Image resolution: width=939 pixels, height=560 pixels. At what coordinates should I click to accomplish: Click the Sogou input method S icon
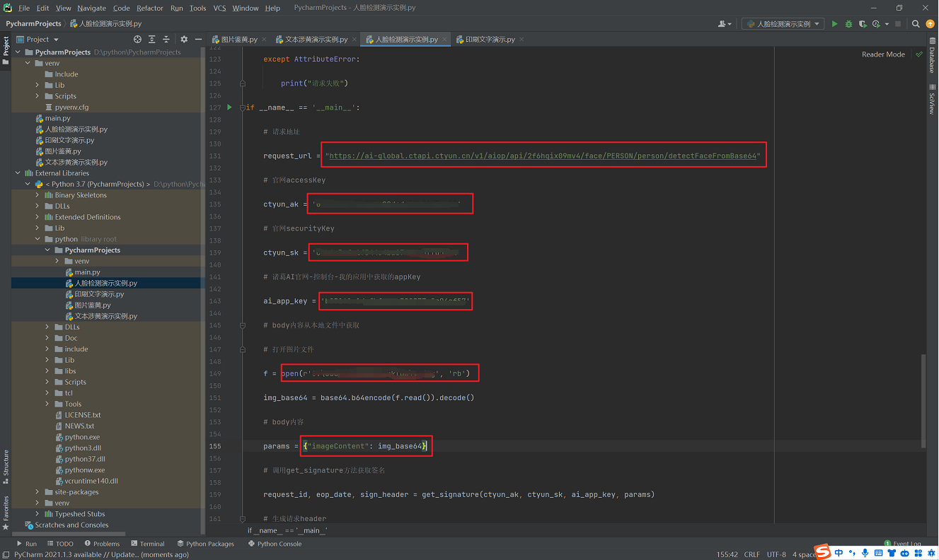822,552
